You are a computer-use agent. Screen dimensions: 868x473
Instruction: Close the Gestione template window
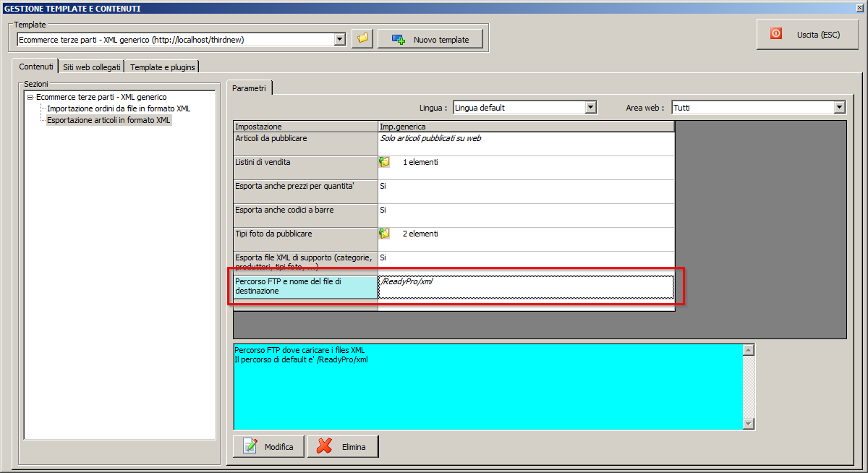pyautogui.click(x=859, y=9)
